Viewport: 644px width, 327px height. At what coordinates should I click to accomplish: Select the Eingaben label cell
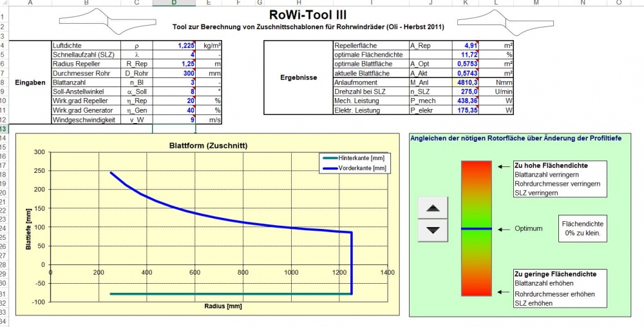[x=30, y=83]
